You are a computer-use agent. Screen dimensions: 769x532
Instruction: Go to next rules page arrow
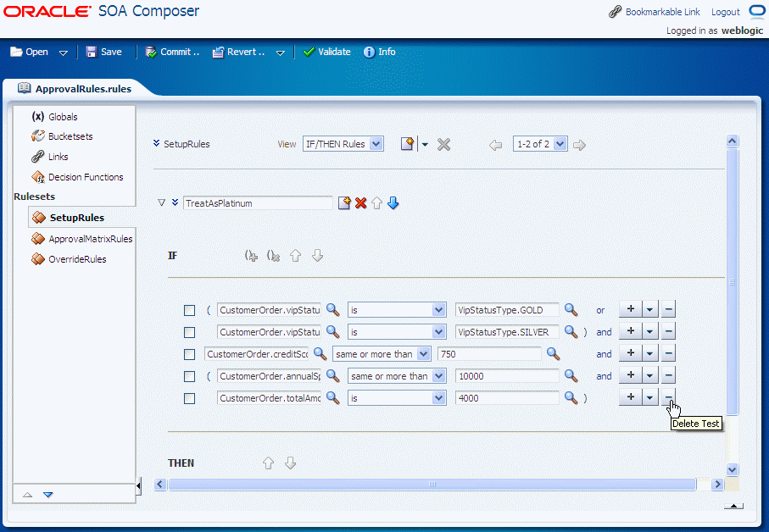[x=579, y=145]
